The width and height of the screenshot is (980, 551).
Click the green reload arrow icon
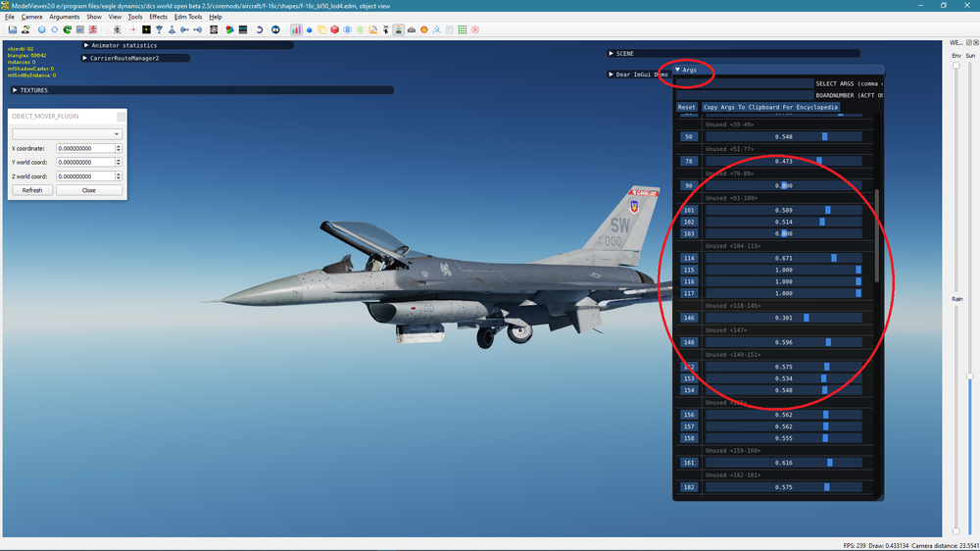click(67, 29)
